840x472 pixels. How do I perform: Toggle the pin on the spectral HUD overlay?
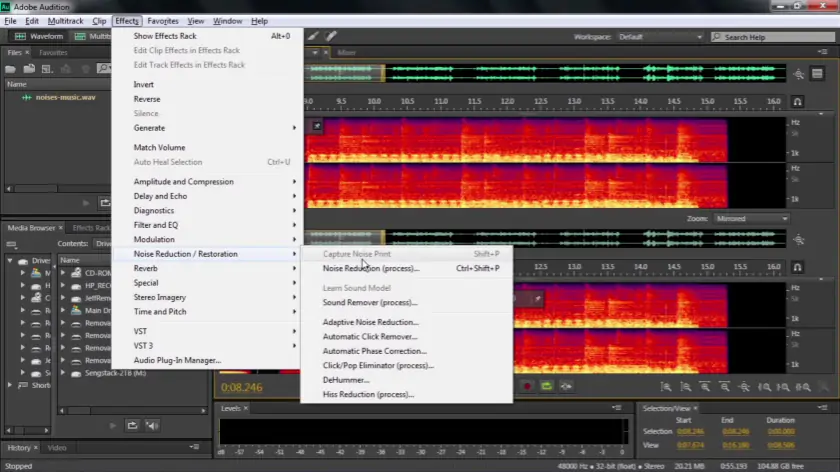tap(317, 126)
